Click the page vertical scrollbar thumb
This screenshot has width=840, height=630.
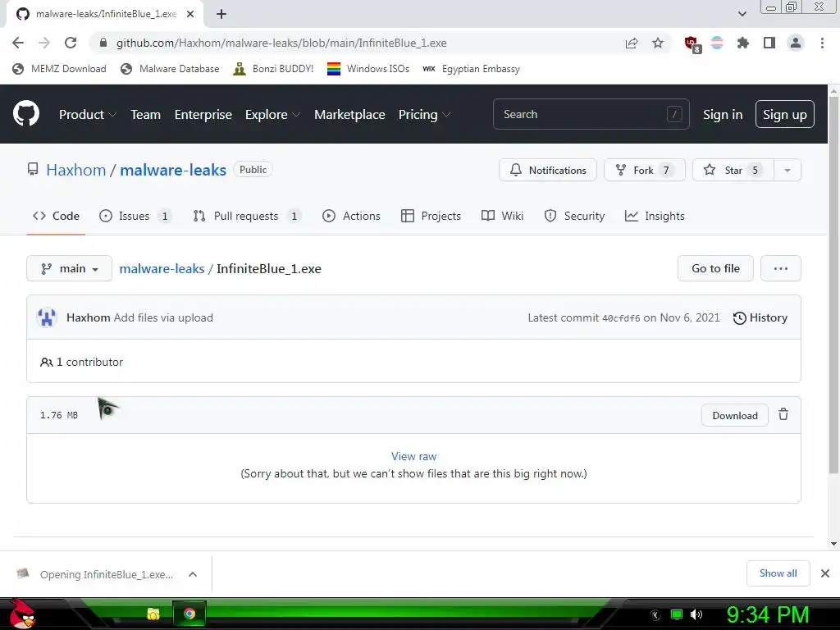pos(833,284)
